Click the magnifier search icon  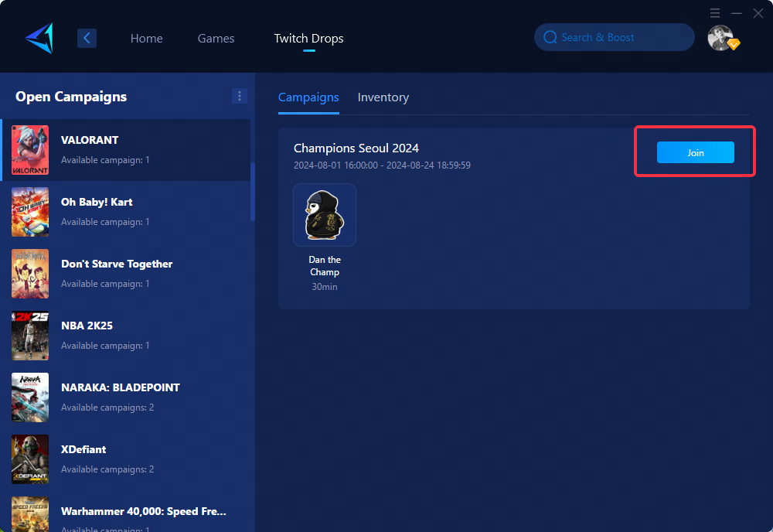tap(550, 37)
